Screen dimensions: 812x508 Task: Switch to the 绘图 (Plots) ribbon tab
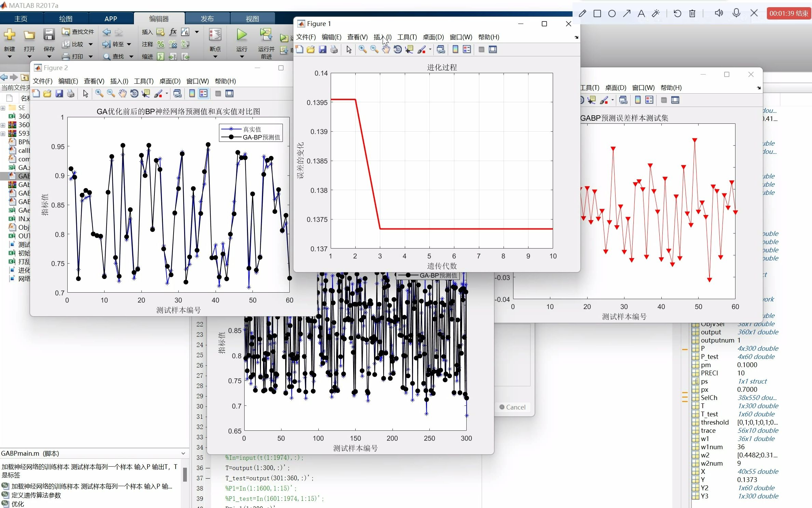coord(66,19)
